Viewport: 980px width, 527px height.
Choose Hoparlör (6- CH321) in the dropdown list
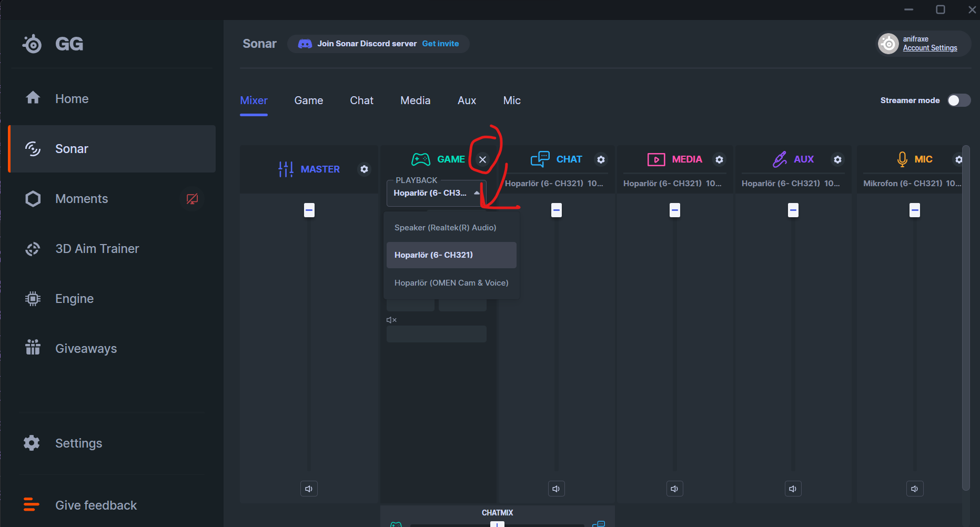point(451,255)
